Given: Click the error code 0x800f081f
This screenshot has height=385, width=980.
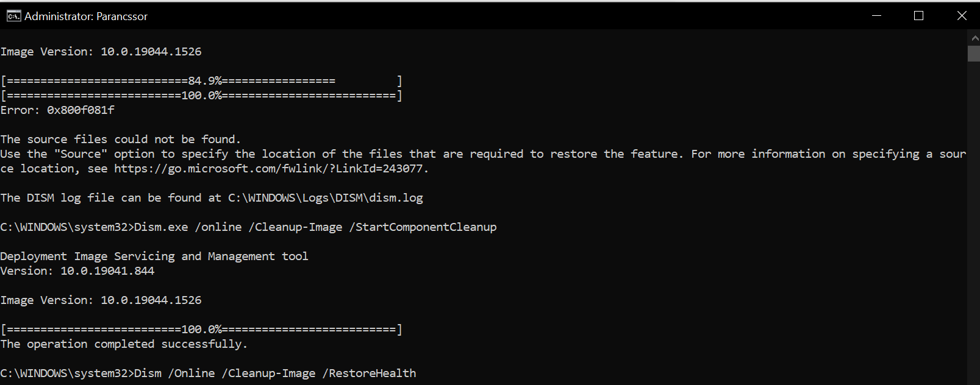Looking at the screenshot, I should click(x=80, y=110).
